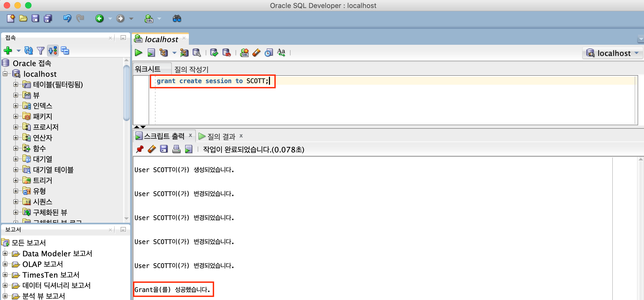The height and width of the screenshot is (300, 644).
Task: Run statement with green play icon
Action: pos(138,53)
